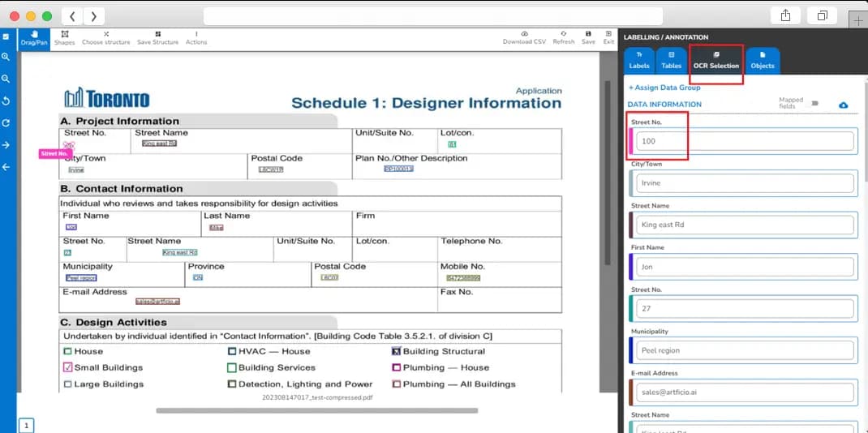Viewport: 868px width, 433px height.
Task: Click the Plan No./Other Description value box
Action: click(398, 168)
